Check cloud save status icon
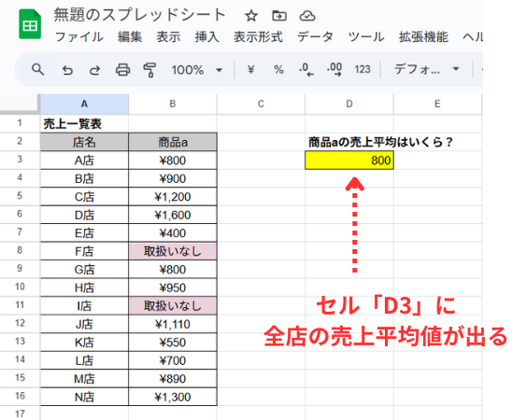This screenshot has height=420, width=526. (307, 16)
